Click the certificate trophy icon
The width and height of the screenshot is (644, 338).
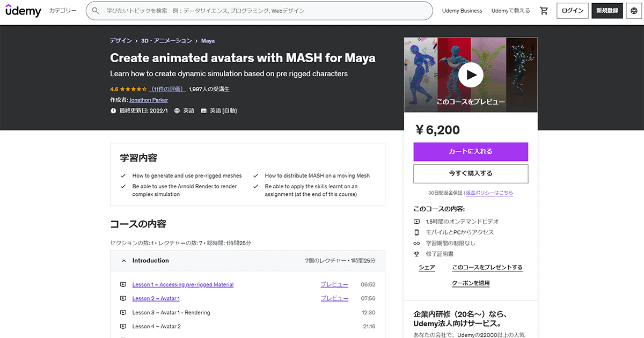click(x=416, y=254)
